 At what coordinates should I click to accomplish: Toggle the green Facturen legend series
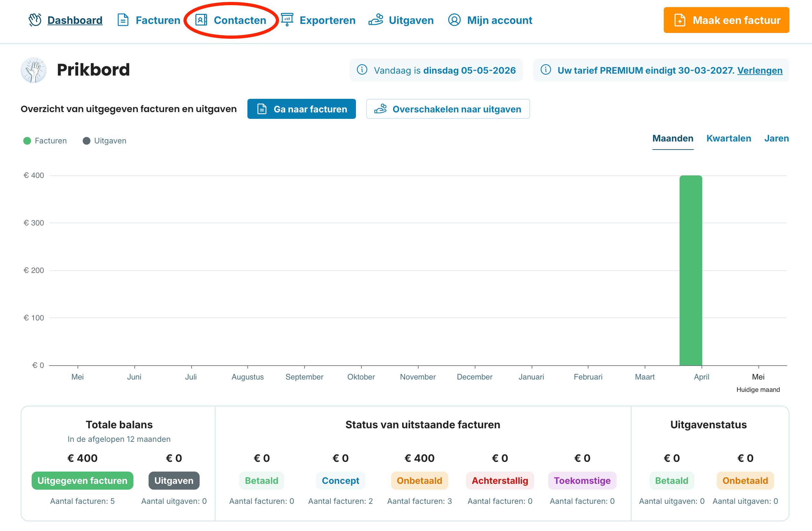point(45,141)
